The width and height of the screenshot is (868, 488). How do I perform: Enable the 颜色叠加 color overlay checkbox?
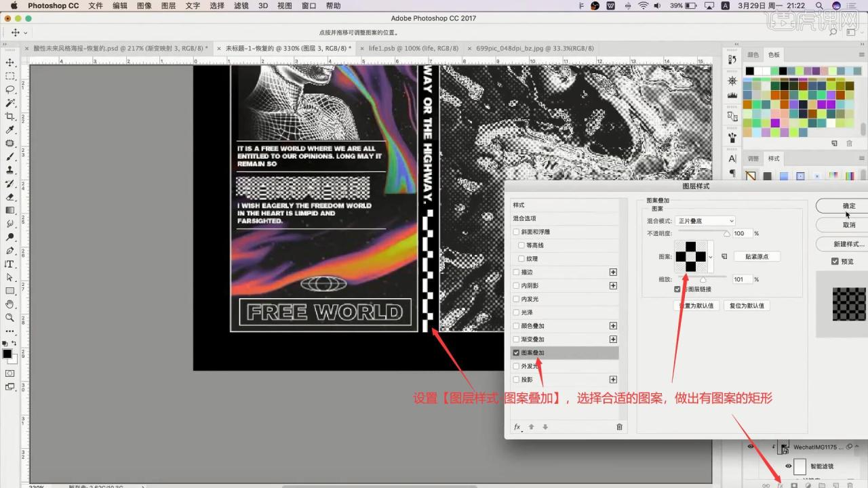coord(516,326)
